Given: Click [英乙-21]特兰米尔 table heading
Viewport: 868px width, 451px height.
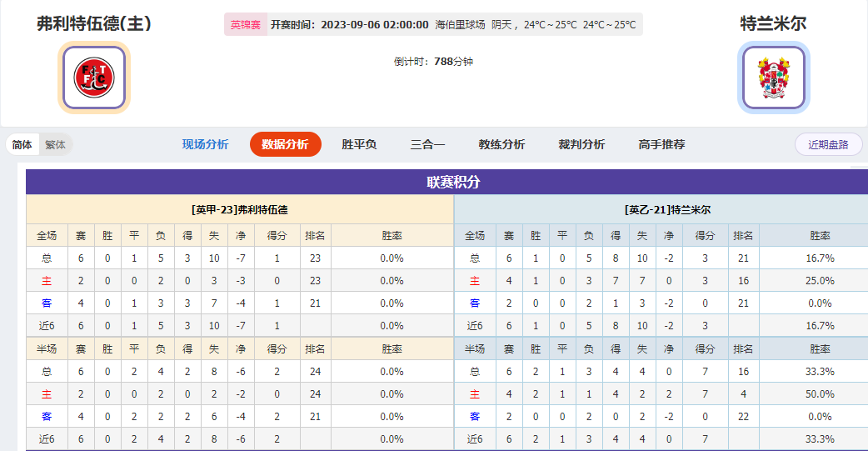Looking at the screenshot, I should [x=667, y=210].
